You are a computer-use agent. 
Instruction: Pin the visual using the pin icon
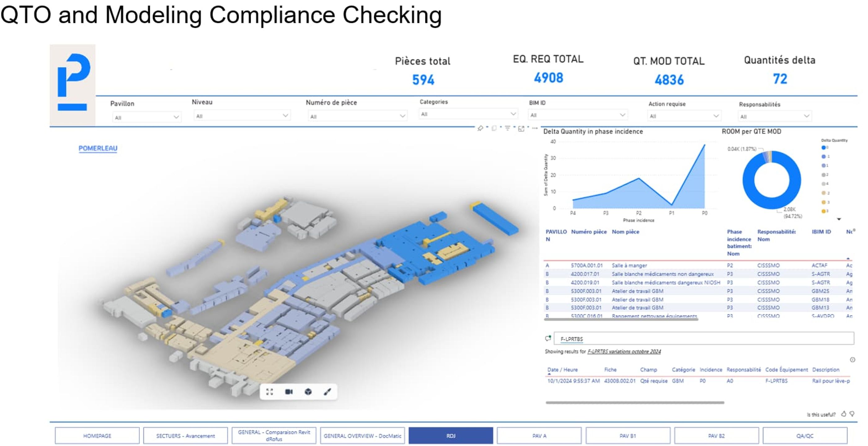pos(480,128)
